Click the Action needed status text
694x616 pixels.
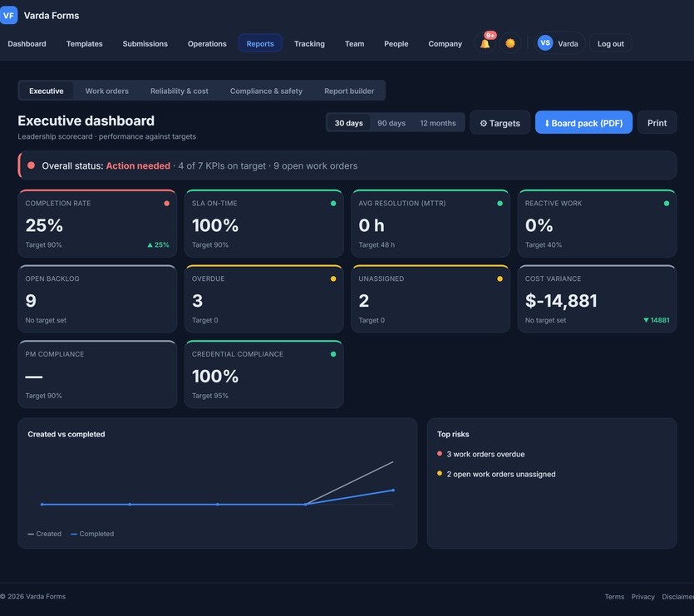tap(138, 165)
